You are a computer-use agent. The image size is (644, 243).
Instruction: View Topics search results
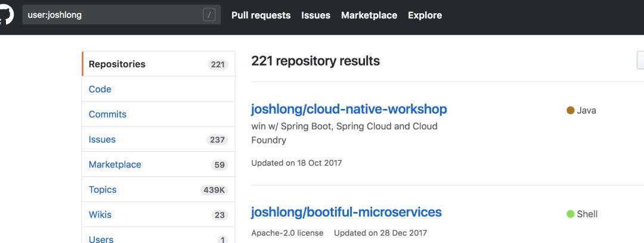(103, 189)
